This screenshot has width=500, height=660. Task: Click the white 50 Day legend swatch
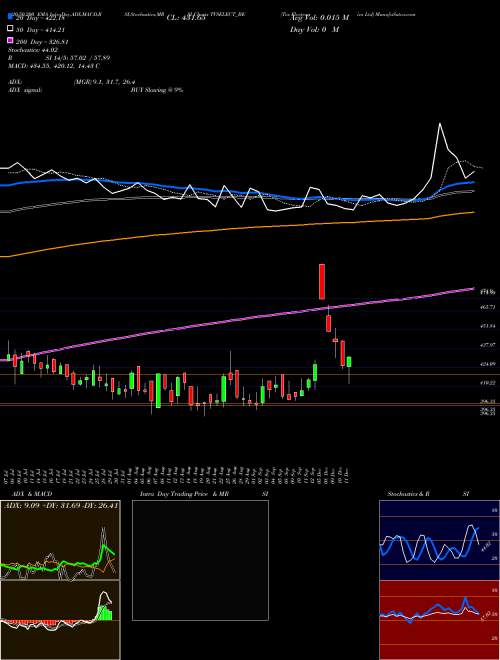11,29
